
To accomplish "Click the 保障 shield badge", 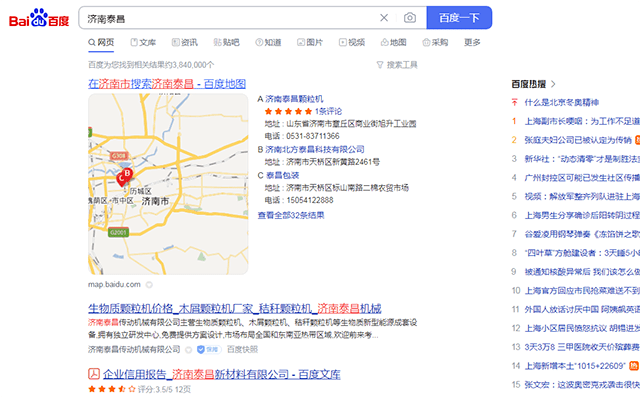I will [x=209, y=350].
